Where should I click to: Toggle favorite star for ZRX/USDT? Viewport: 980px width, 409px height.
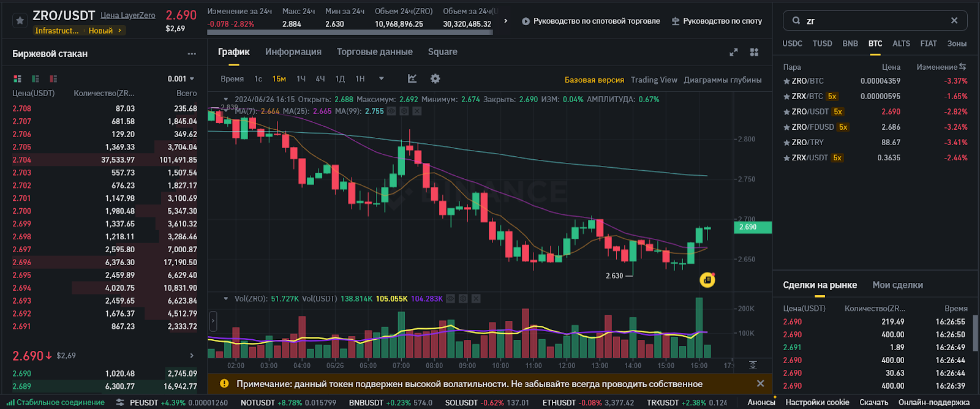(x=786, y=157)
